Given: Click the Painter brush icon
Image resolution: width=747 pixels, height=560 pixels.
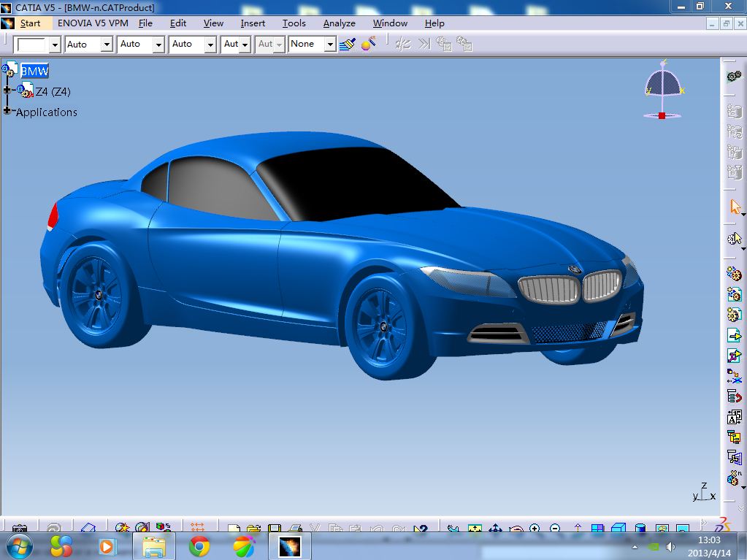Looking at the screenshot, I should coord(348,45).
